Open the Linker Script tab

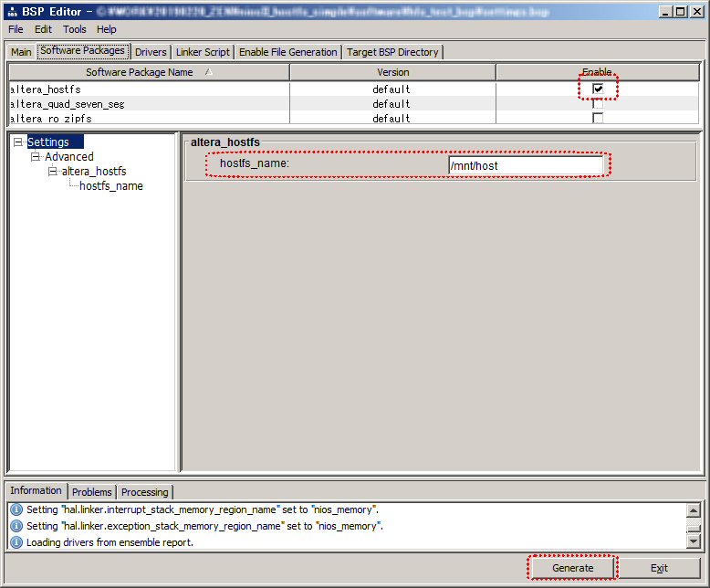point(203,52)
